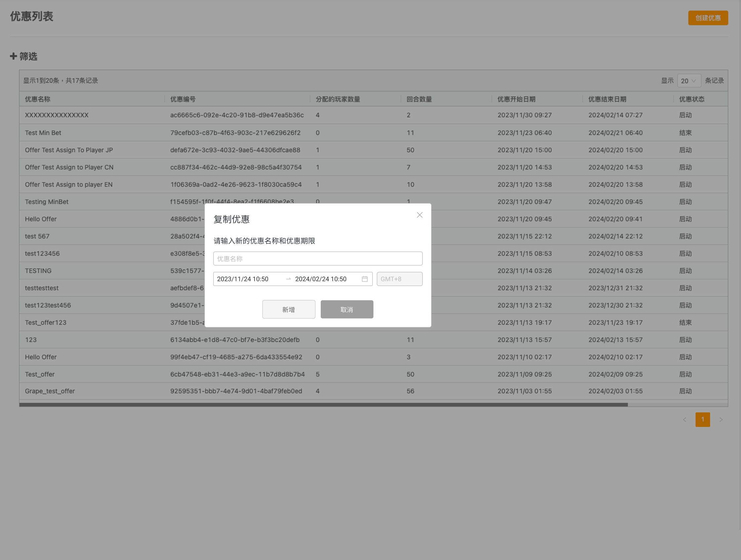Select the Grape_test_offer row

point(50,391)
